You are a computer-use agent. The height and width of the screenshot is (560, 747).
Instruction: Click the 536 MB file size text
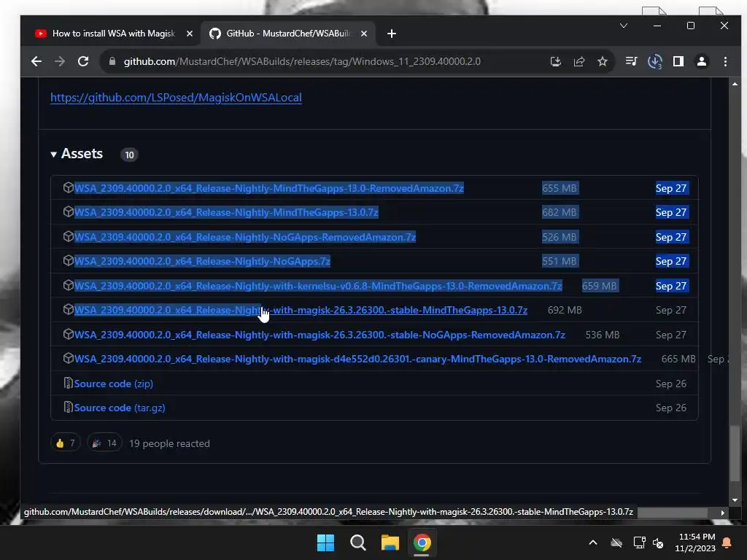(602, 335)
